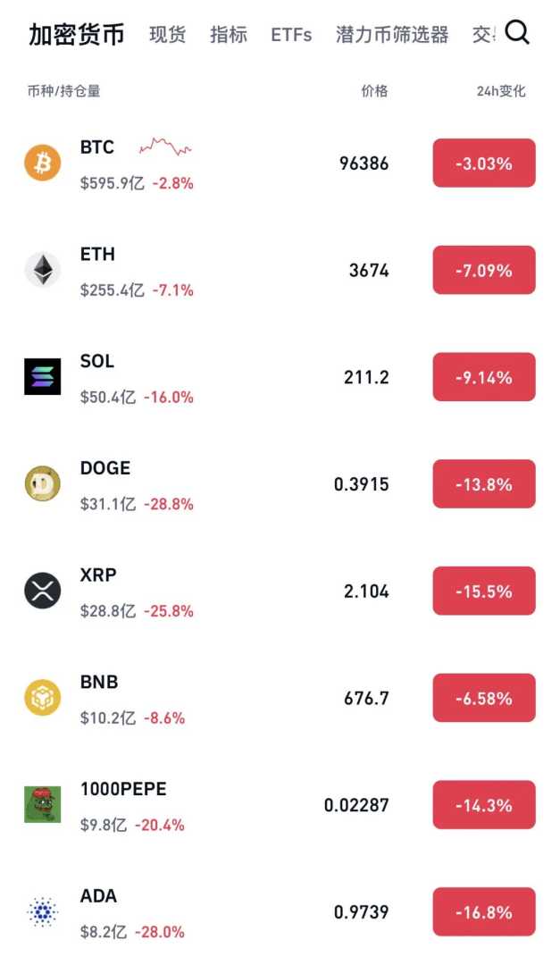This screenshot has width=560, height=965.
Task: Tap the XRP logo icon
Action: (43, 591)
